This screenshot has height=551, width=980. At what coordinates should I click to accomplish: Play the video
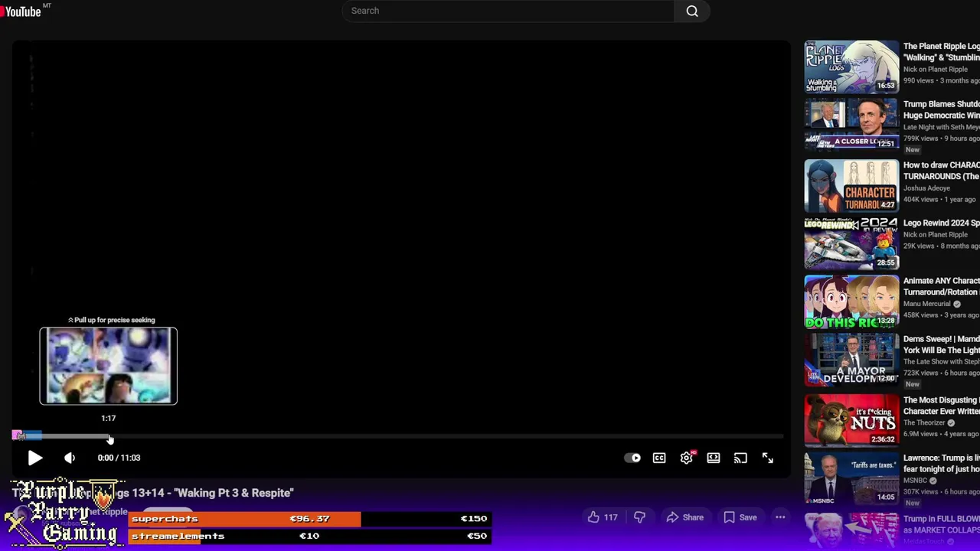(x=35, y=458)
